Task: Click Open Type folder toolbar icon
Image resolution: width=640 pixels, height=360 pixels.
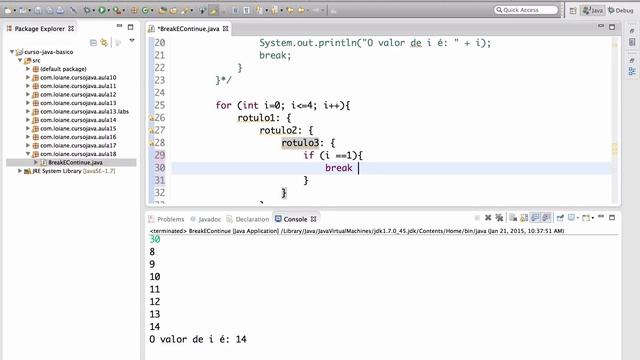Action: (162, 10)
